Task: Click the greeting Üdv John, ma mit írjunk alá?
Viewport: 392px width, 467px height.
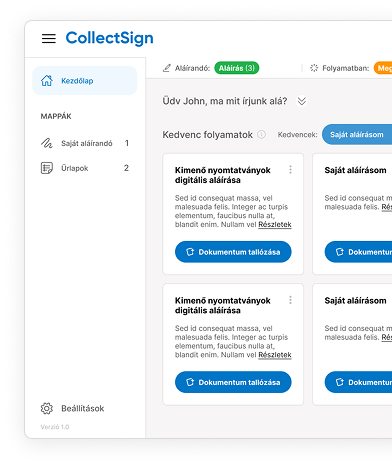Action: click(x=225, y=101)
